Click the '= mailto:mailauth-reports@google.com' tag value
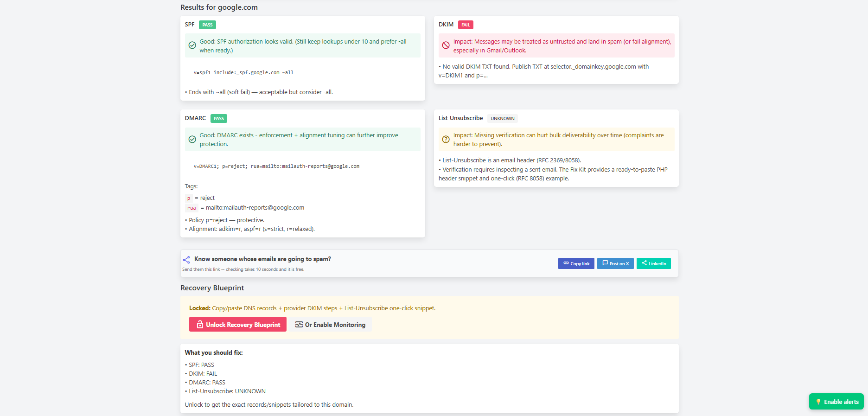The image size is (868, 416). click(x=252, y=208)
